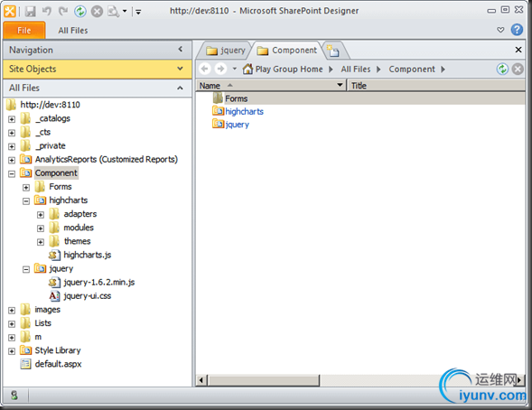Select the themes folder label

tap(78, 241)
